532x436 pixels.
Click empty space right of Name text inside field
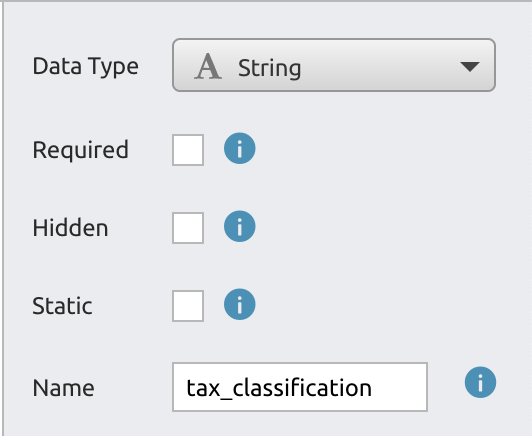[x=400, y=387]
